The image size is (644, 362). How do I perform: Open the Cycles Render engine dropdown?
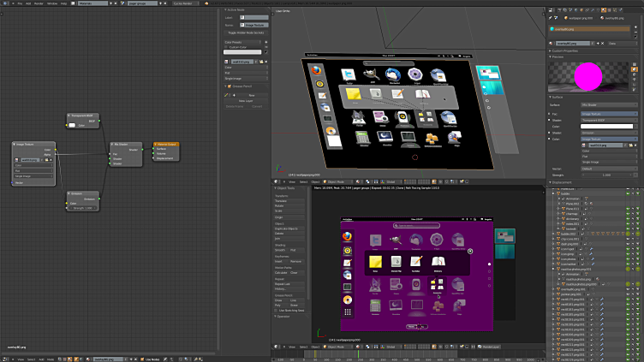[x=184, y=3]
